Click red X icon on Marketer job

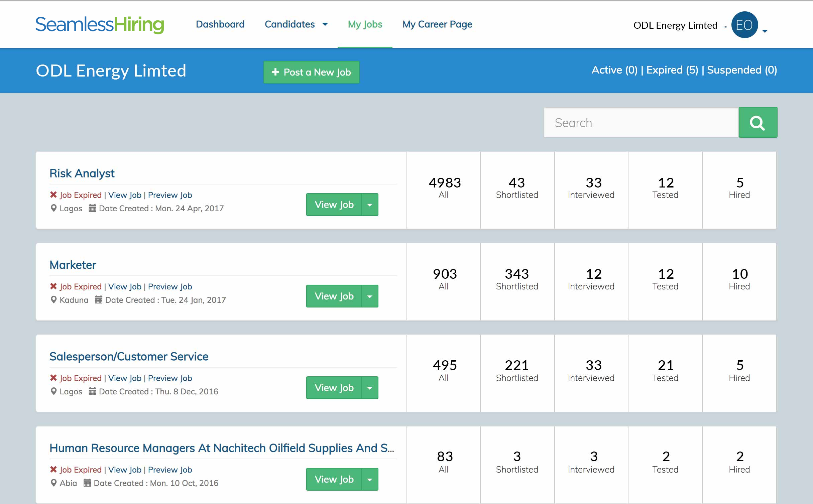[53, 286]
